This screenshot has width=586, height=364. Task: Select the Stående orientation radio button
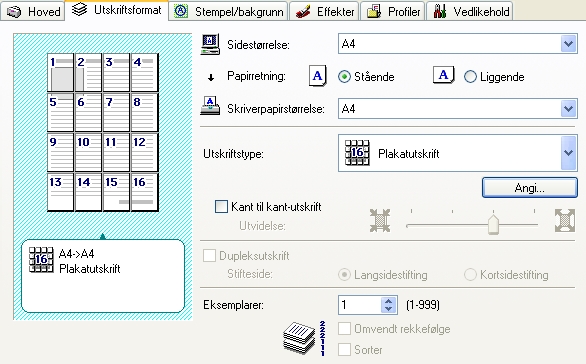coord(344,77)
